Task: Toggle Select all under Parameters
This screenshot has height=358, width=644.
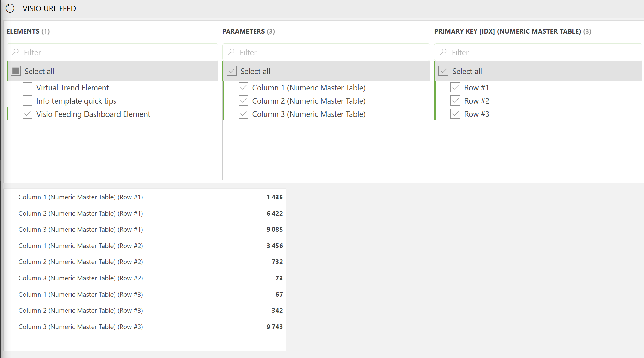Action: coord(232,71)
